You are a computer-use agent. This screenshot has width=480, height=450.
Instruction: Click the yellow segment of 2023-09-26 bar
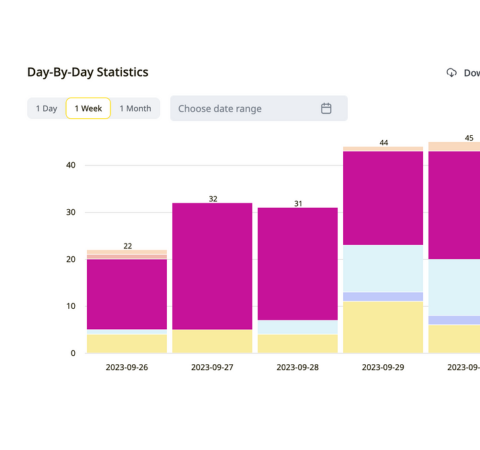pos(127,344)
